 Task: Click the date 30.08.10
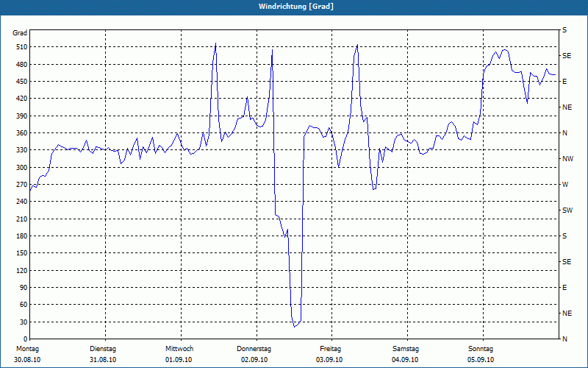tap(27, 360)
